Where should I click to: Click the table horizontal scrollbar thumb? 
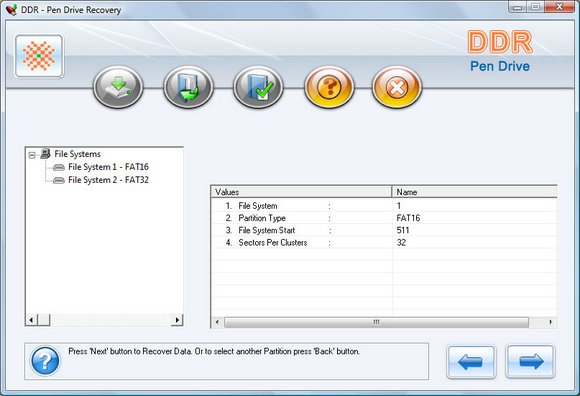coord(376,322)
